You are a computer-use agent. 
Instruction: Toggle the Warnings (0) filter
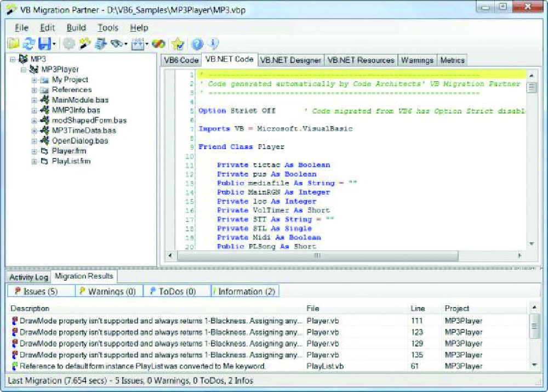(x=109, y=291)
